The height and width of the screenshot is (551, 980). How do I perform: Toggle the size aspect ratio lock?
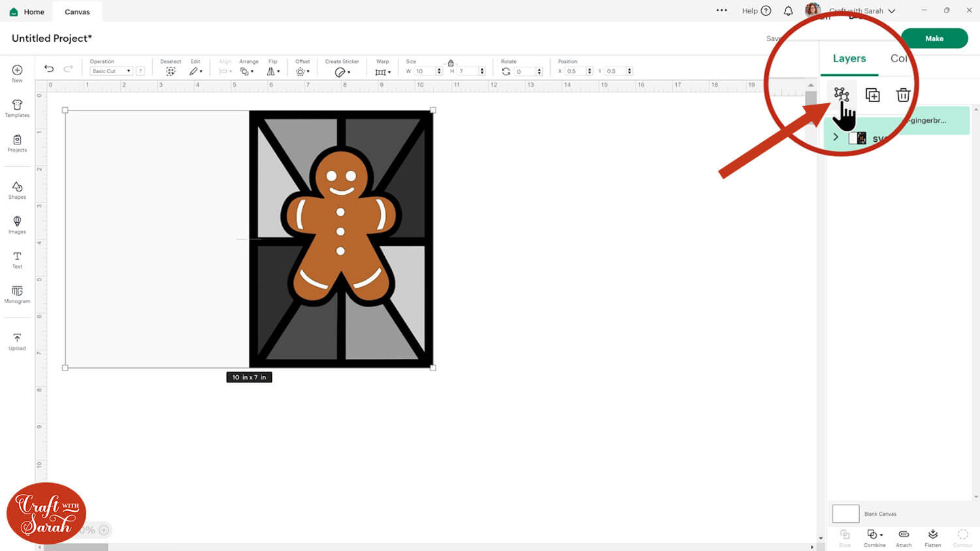coord(451,63)
